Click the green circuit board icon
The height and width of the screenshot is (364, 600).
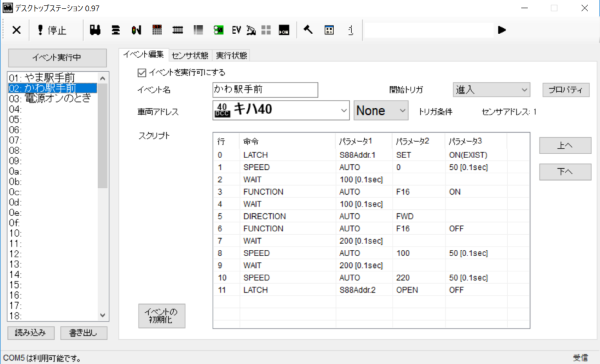218,30
